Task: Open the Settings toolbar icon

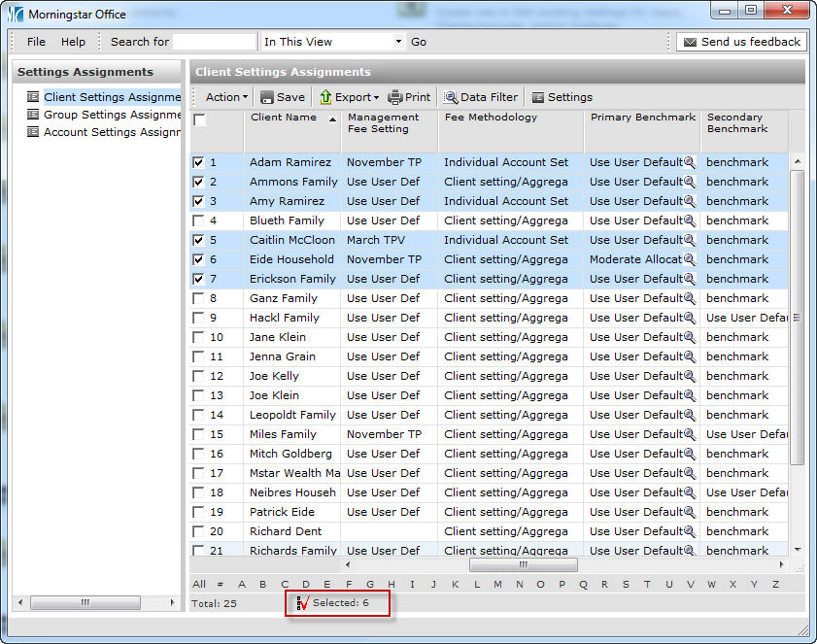Action: click(x=538, y=97)
